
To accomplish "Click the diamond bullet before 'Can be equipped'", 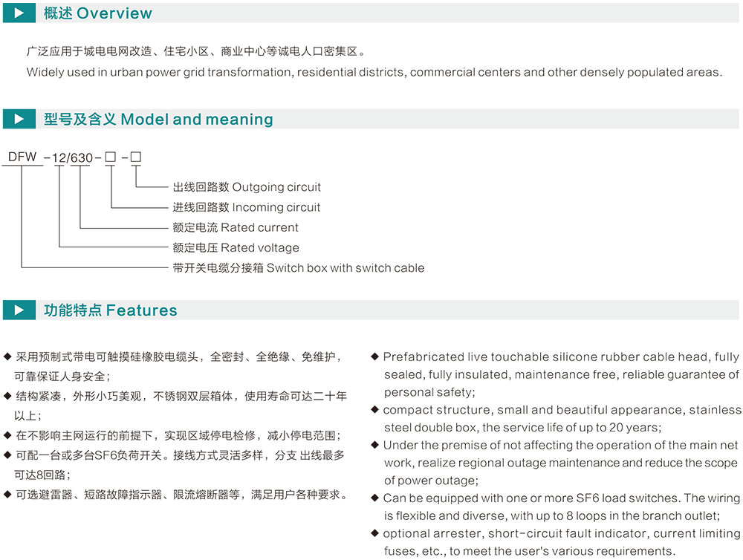I will [x=376, y=498].
